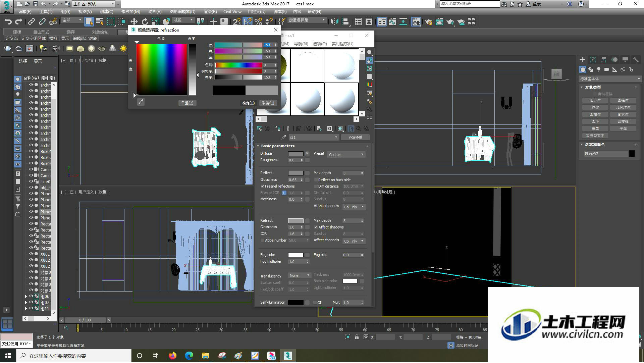
Task: Toggle the Angle Snap tool
Action: (x=248, y=22)
